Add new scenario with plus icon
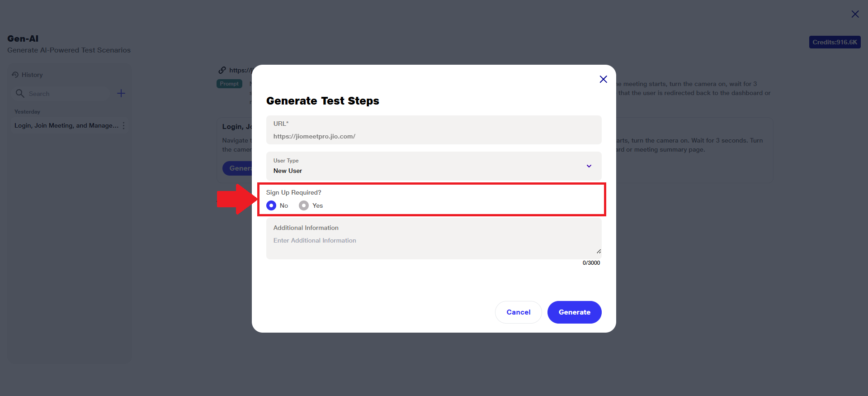Screen dimensions: 868x396 121,93
